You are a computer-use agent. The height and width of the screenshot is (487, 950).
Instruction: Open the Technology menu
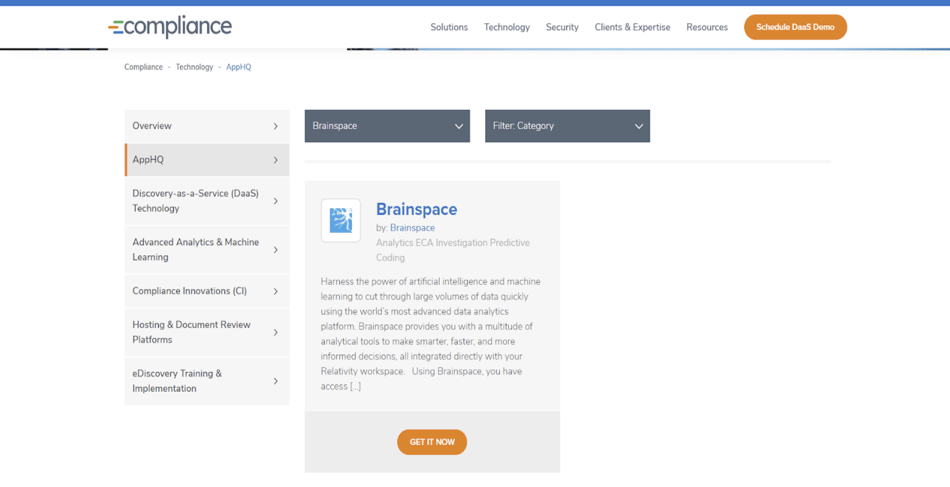pyautogui.click(x=507, y=27)
